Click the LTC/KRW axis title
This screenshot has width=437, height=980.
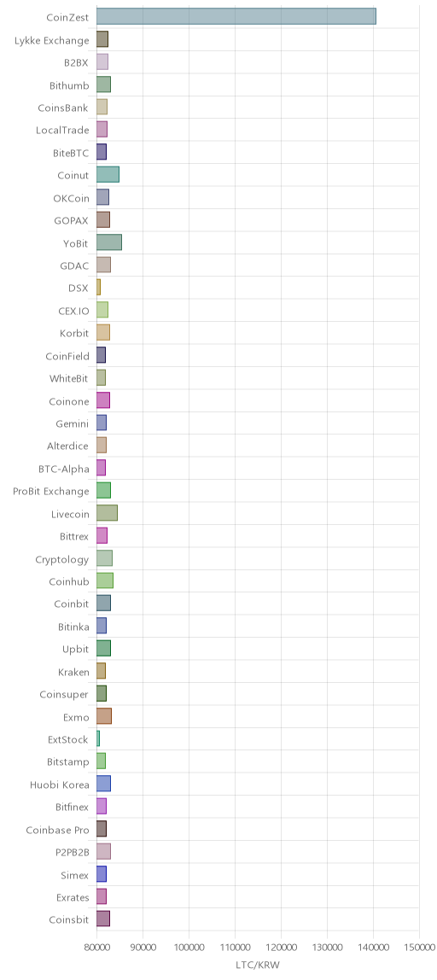(x=257, y=965)
